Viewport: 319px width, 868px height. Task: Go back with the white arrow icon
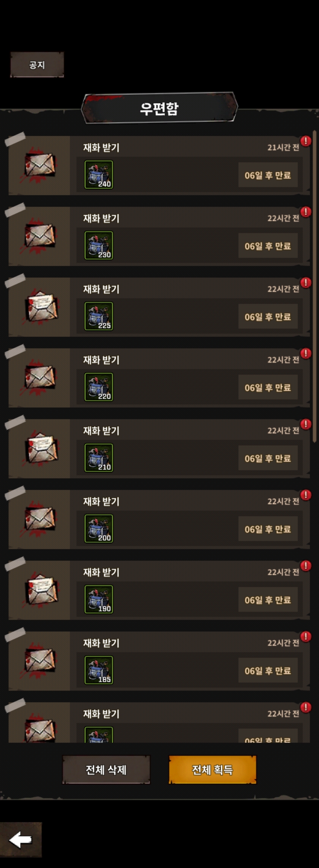coord(21,840)
